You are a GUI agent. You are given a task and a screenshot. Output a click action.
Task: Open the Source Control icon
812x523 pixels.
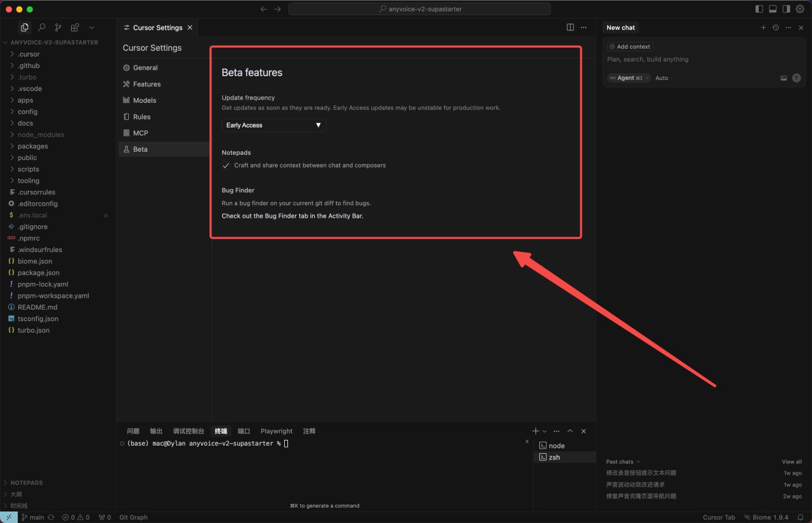coord(58,27)
